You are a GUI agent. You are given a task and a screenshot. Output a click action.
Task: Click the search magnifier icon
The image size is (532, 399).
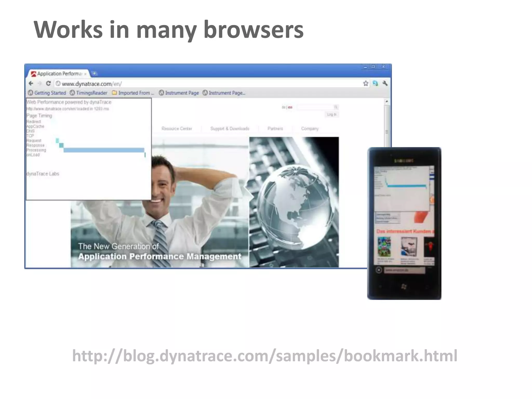(336, 107)
